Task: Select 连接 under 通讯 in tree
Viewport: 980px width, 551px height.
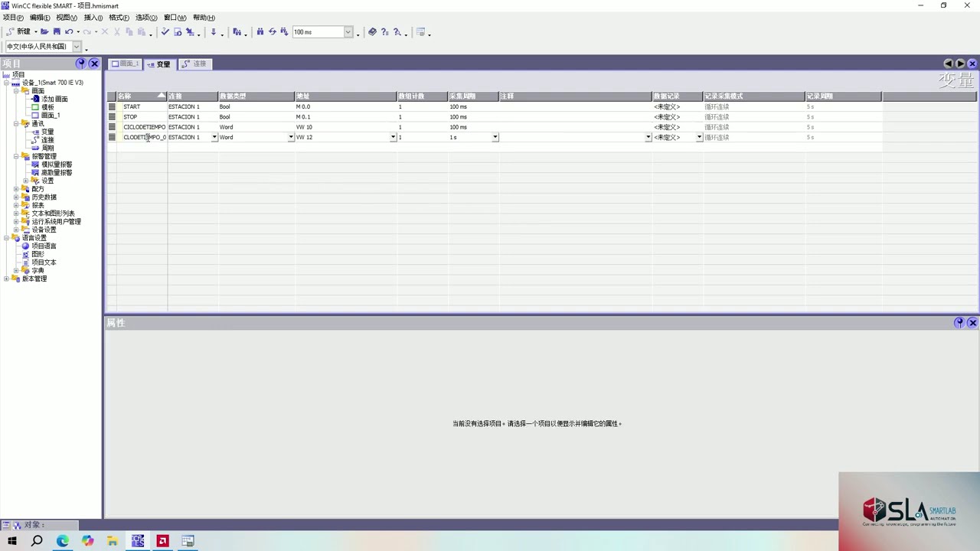Action: pyautogui.click(x=47, y=140)
